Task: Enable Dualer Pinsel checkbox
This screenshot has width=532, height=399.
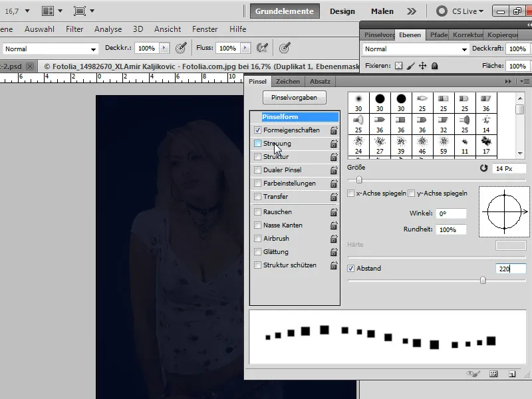Action: [x=257, y=170]
